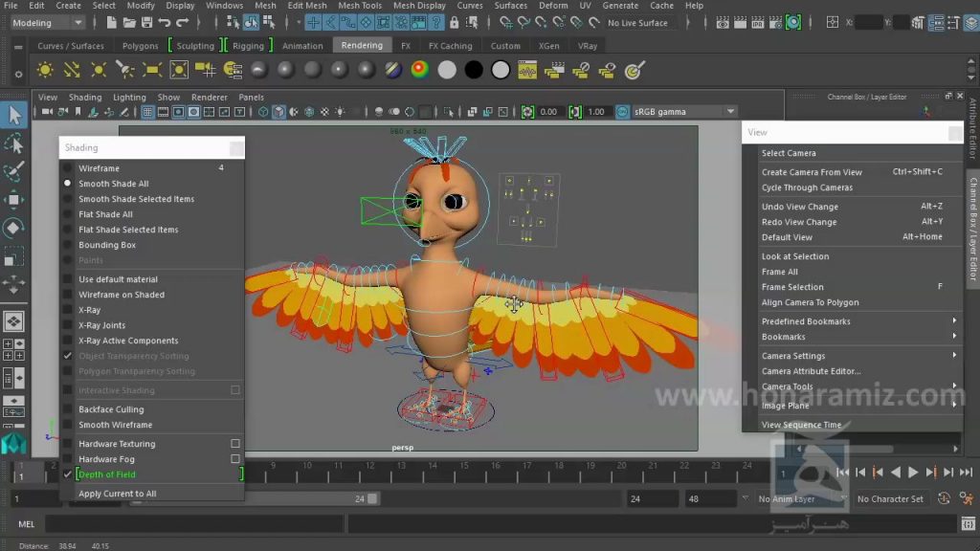Image resolution: width=980 pixels, height=551 pixels.
Task: Pick the Paint Selection tool
Action: coord(13,171)
